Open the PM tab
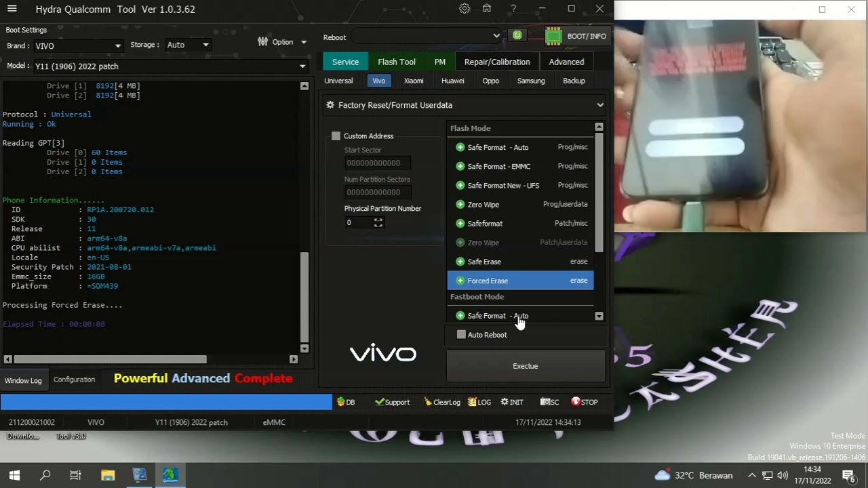The width and height of the screenshot is (868, 488). pos(440,62)
